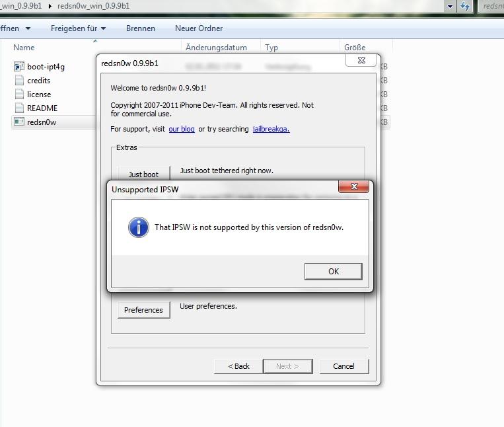Create folder with Neuer Ordner

click(199, 28)
